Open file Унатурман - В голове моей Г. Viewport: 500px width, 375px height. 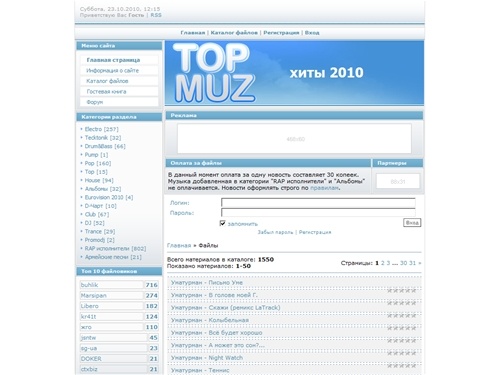214,295
